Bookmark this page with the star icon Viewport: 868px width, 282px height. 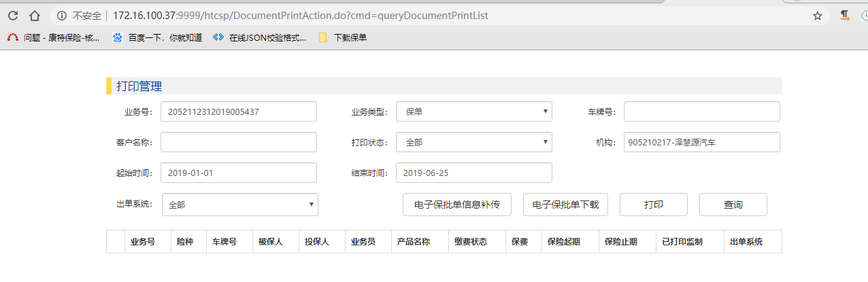[x=818, y=15]
